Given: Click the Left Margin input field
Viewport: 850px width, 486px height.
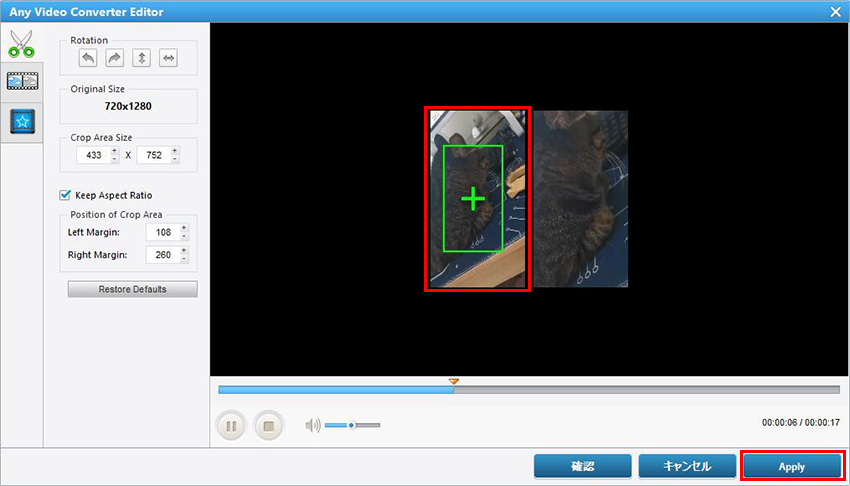Looking at the screenshot, I should 160,232.
